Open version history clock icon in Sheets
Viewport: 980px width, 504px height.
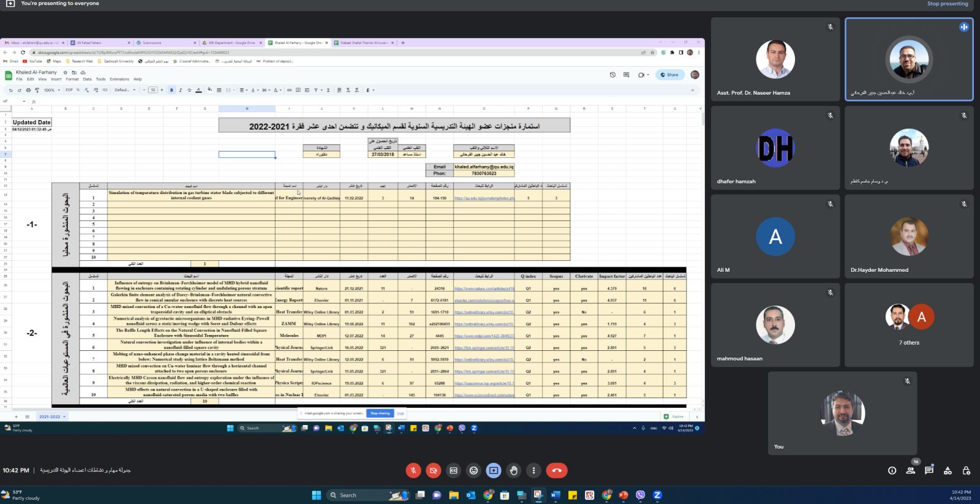[612, 75]
